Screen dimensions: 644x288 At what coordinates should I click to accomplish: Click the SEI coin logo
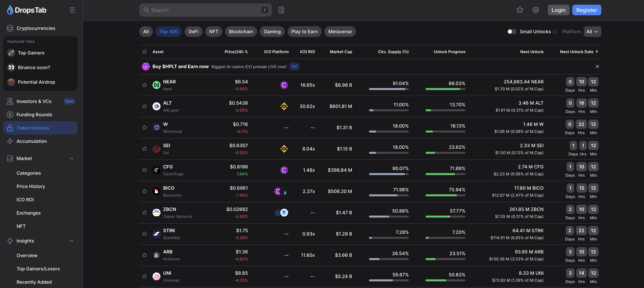[157, 149]
